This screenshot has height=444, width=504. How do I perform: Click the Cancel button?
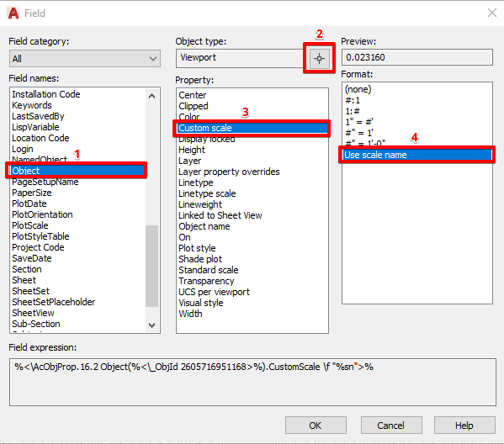(x=391, y=425)
